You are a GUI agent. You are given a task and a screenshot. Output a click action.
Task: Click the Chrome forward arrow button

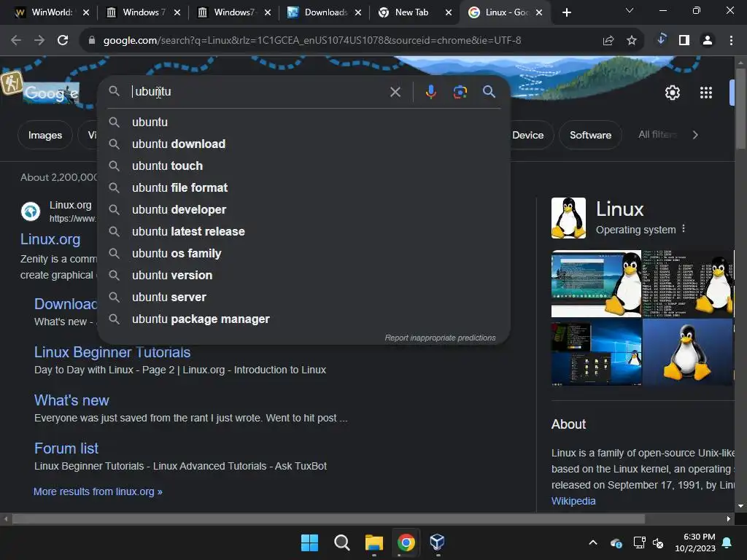pos(39,41)
